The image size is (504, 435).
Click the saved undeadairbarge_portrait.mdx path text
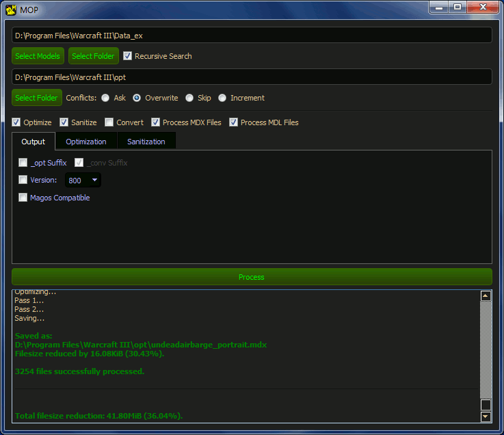coord(141,345)
